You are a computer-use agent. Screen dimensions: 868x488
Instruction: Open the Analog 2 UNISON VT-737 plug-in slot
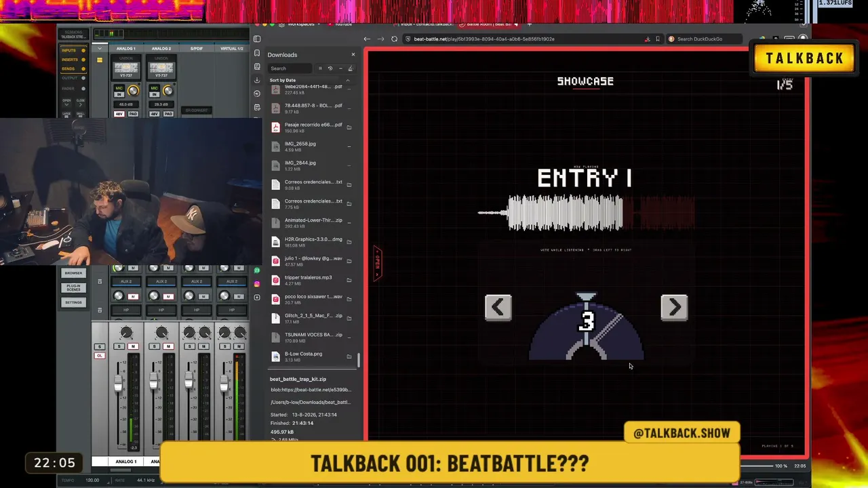[161, 68]
